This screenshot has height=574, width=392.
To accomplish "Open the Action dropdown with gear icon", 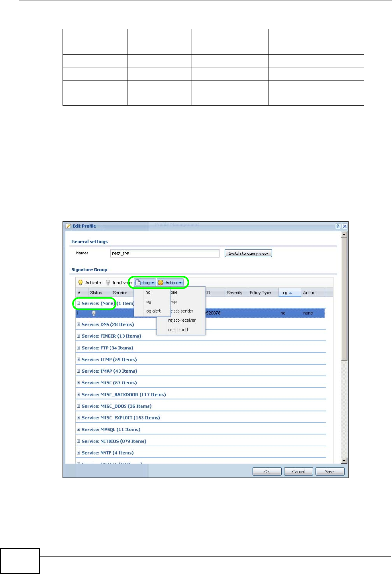I will pos(170,283).
